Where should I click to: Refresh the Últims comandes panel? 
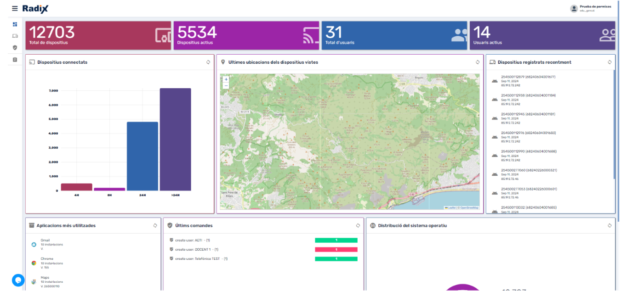click(358, 226)
